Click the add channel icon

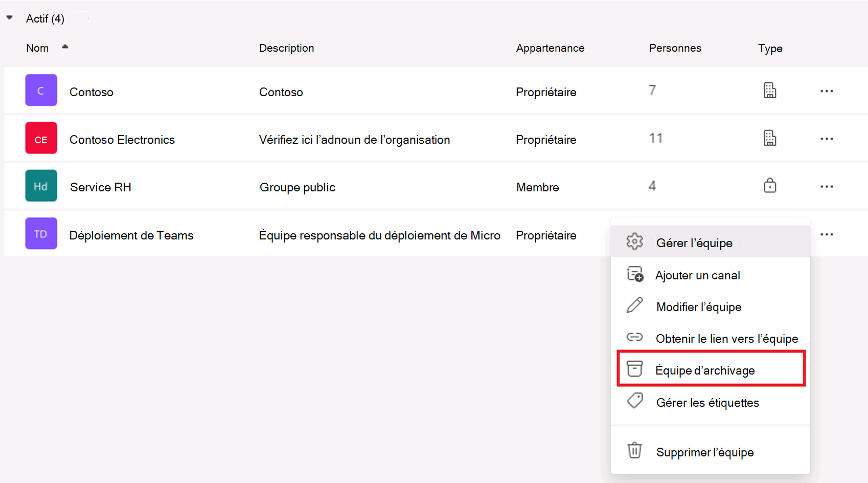point(635,274)
